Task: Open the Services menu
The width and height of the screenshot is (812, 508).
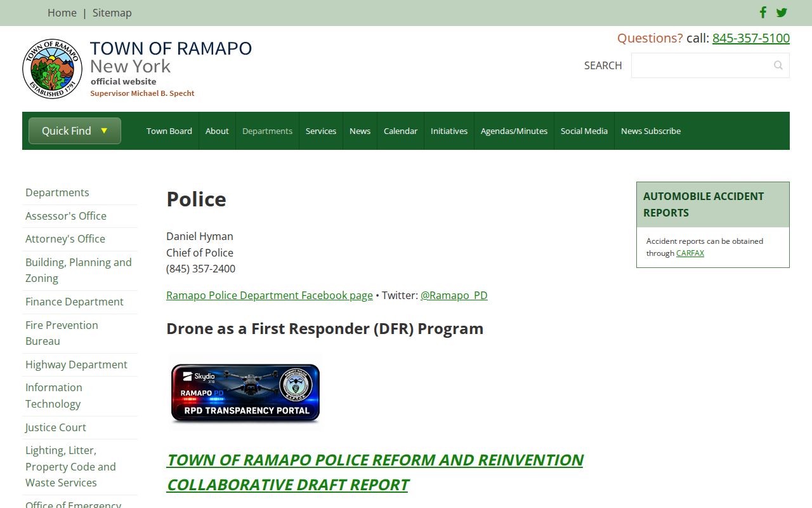Action: click(x=321, y=131)
